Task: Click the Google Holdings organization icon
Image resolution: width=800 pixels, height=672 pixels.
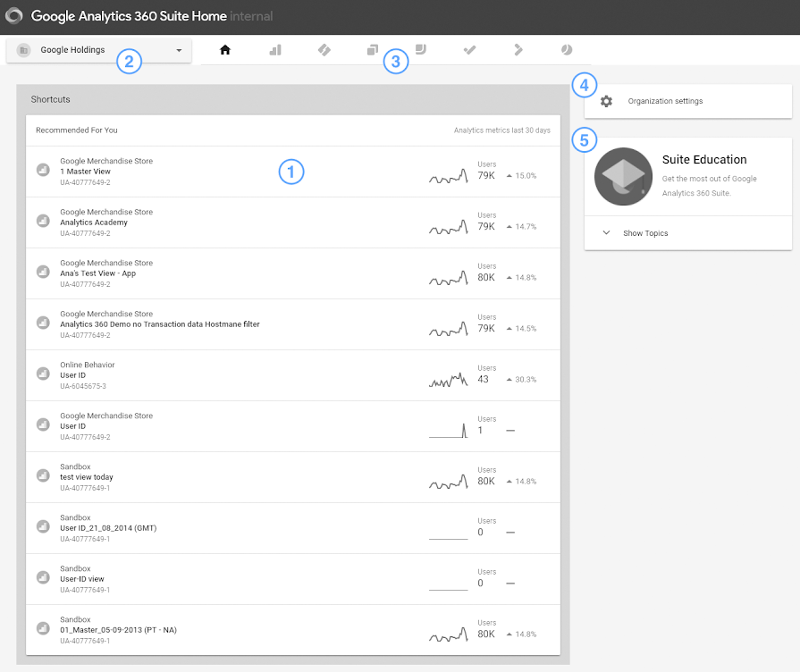Action: click(23, 50)
